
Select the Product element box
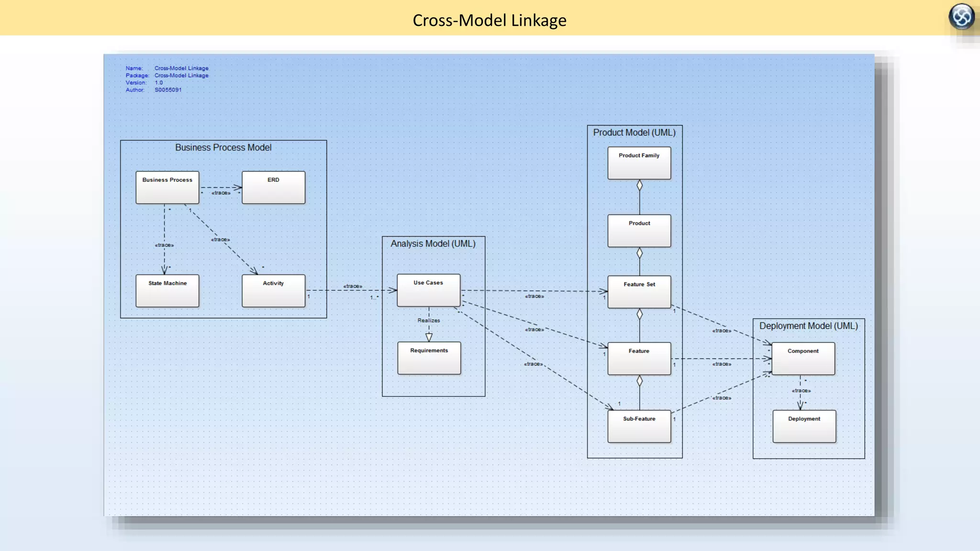coord(639,231)
